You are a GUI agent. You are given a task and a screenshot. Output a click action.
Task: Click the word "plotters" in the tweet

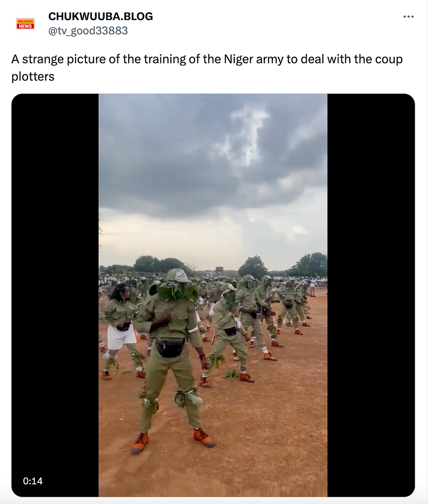pos(33,76)
